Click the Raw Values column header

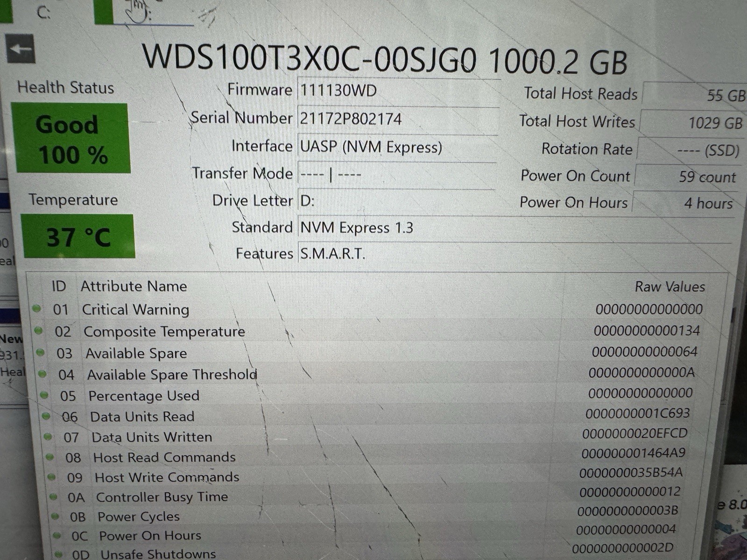tap(669, 287)
